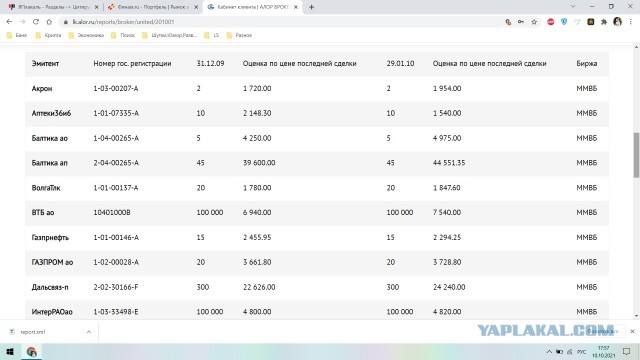The width and height of the screenshot is (640, 360).
Task: Open the user profile avatar
Action: (618, 22)
